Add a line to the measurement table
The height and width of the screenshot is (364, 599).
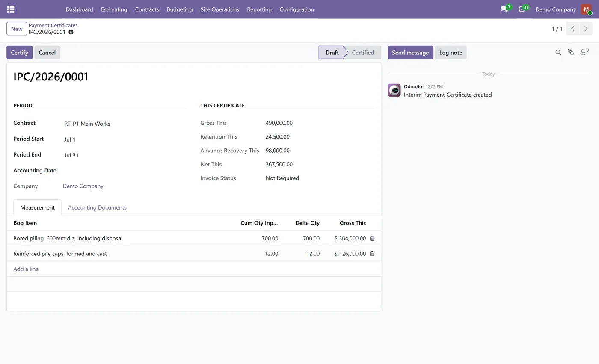(x=26, y=269)
